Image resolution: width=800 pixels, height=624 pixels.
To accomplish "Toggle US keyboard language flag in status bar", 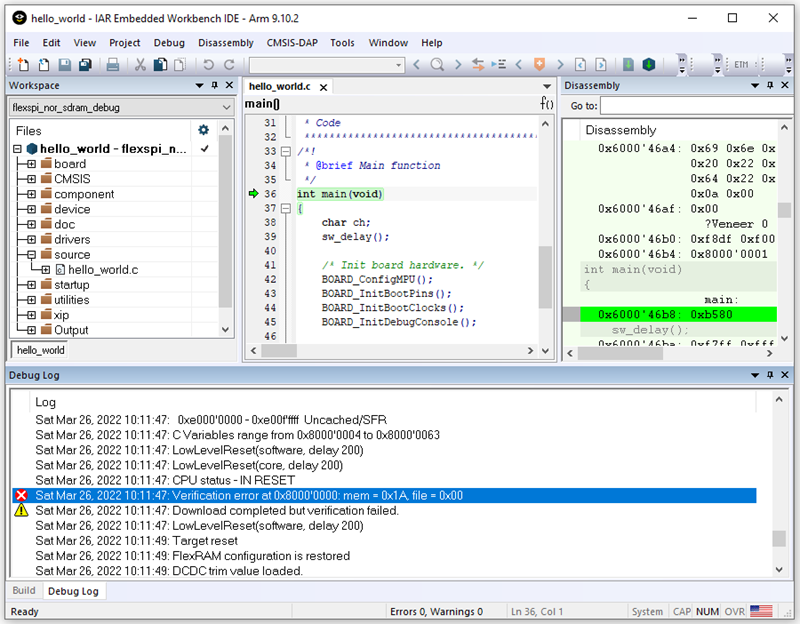I will click(x=761, y=611).
